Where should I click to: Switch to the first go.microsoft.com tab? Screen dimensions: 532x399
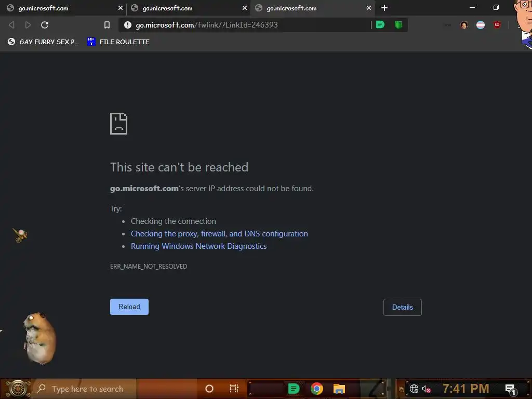63,8
